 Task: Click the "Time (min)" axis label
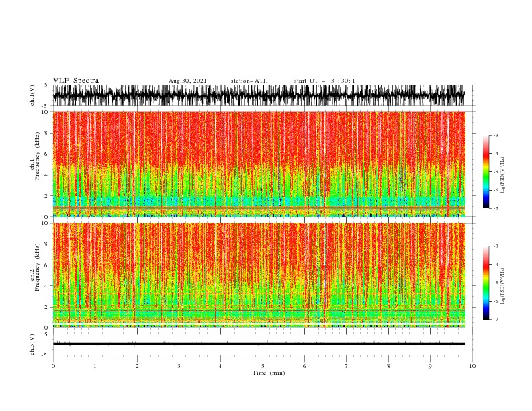point(269,373)
